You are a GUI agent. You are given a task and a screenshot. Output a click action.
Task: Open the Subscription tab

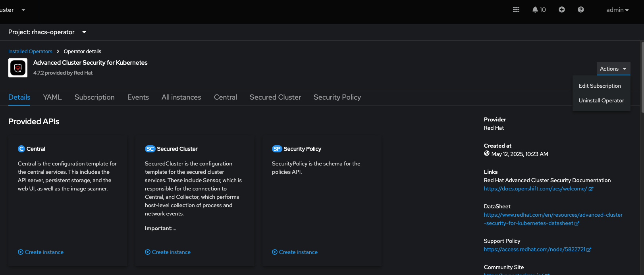point(94,97)
